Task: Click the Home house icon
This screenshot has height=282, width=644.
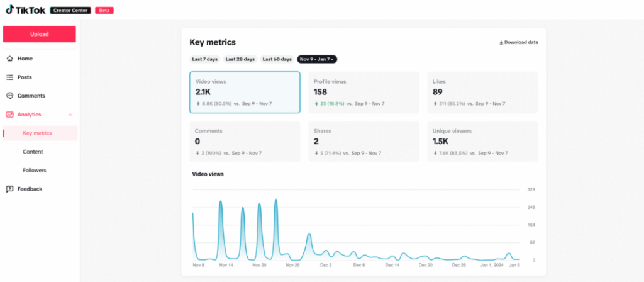Action: (9, 59)
